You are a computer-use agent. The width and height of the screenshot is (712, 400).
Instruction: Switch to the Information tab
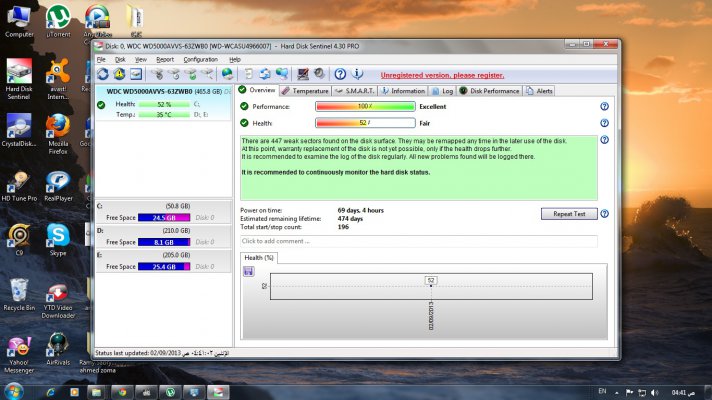click(403, 91)
